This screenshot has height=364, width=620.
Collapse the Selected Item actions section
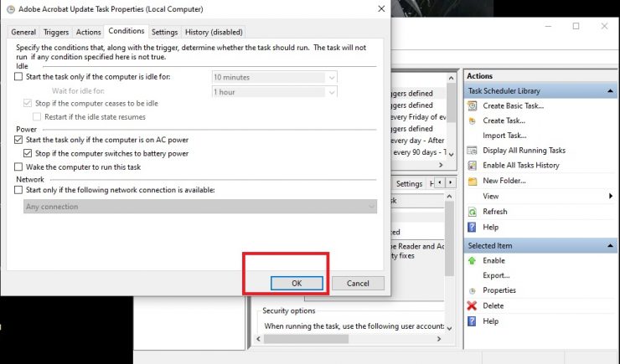[610, 245]
